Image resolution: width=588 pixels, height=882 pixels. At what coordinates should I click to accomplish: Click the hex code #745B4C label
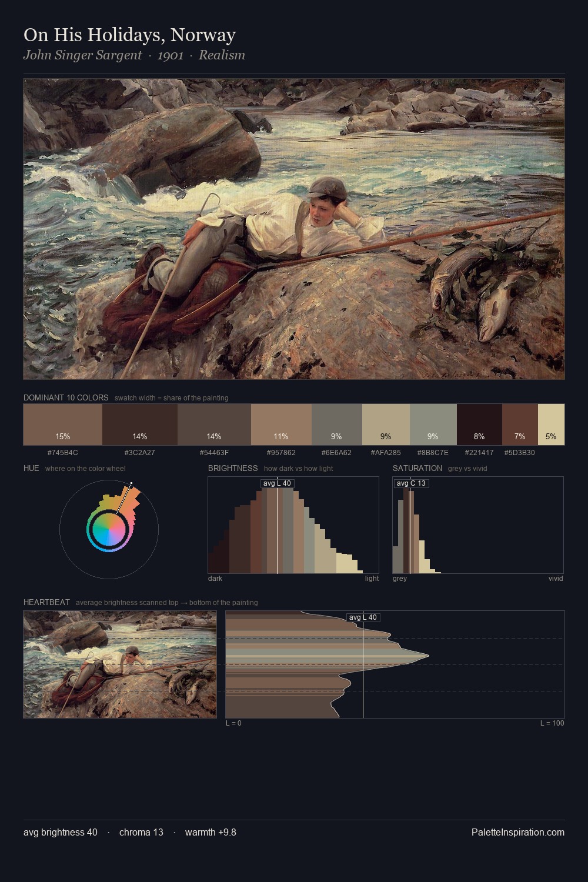click(x=63, y=453)
